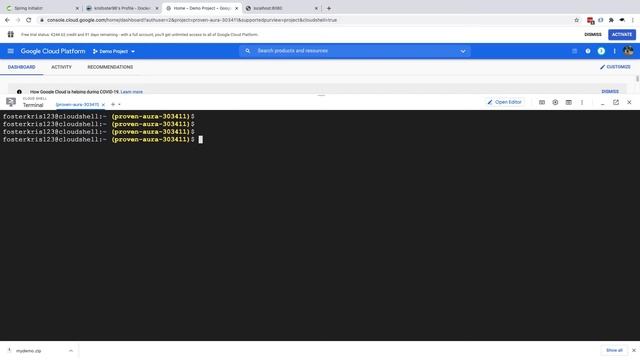Select the Home – Demo Project browser tab
This screenshot has height=360, width=640.
click(x=201, y=8)
